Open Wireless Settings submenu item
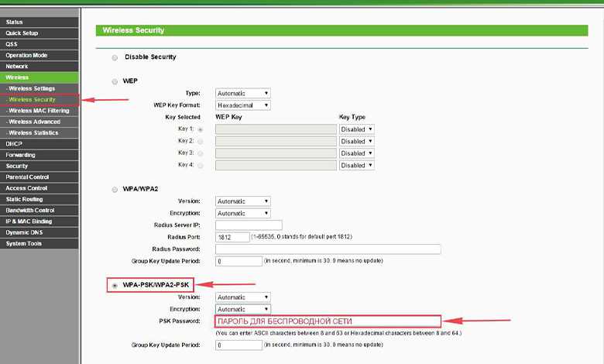 tap(39, 88)
